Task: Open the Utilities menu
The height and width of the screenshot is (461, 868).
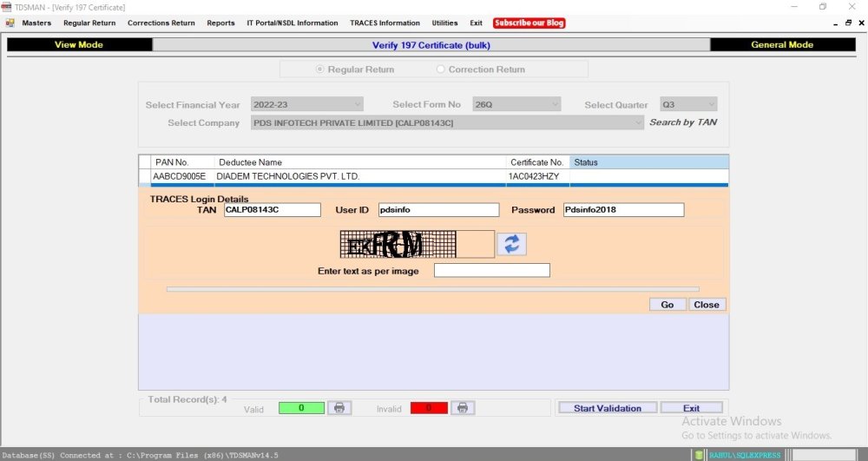Action: click(x=444, y=23)
